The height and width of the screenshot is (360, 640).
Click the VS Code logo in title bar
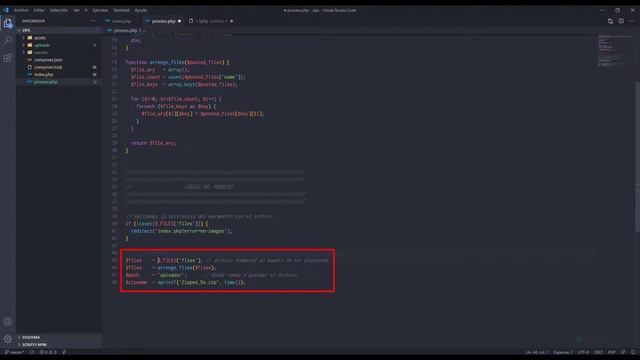point(6,10)
